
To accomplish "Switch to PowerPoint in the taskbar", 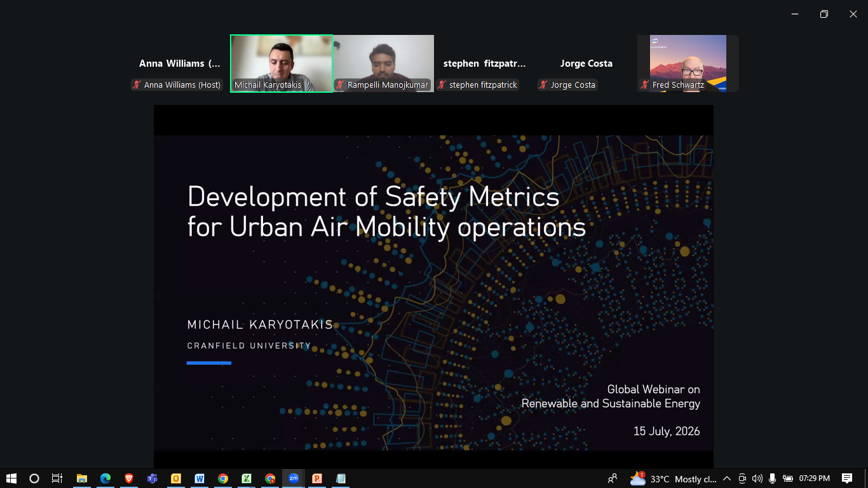I will (x=317, y=478).
